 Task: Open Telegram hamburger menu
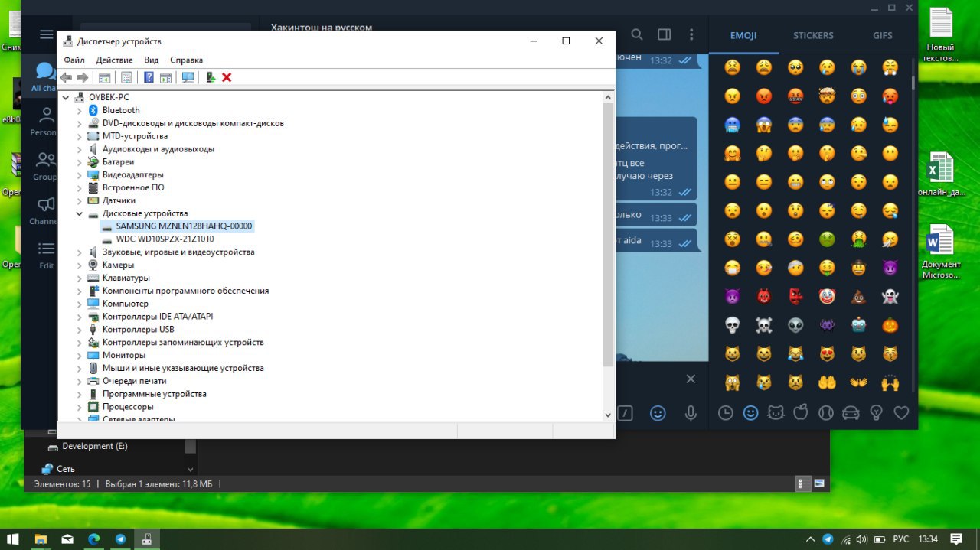[47, 34]
